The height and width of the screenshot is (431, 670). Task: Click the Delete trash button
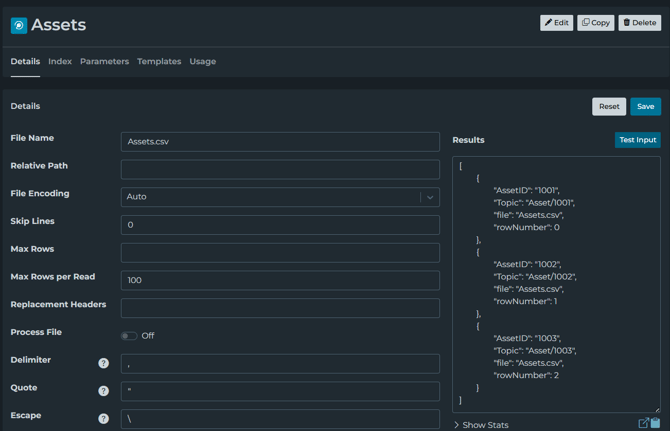click(x=639, y=22)
